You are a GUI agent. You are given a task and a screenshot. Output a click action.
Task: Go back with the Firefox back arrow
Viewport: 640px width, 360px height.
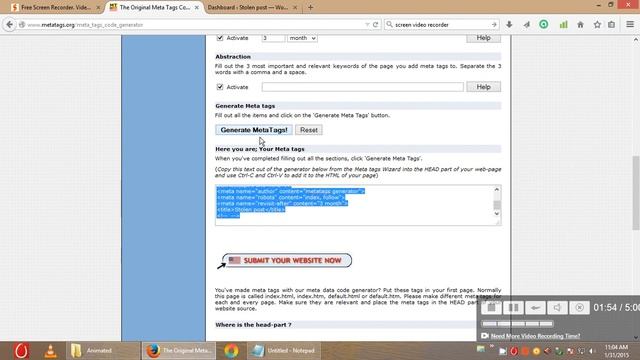(9, 24)
